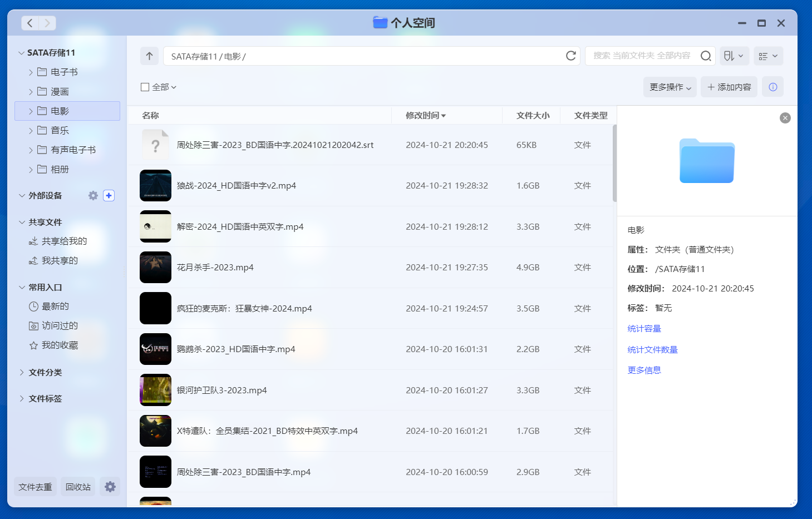Open the 更多操作 dropdown

(670, 87)
